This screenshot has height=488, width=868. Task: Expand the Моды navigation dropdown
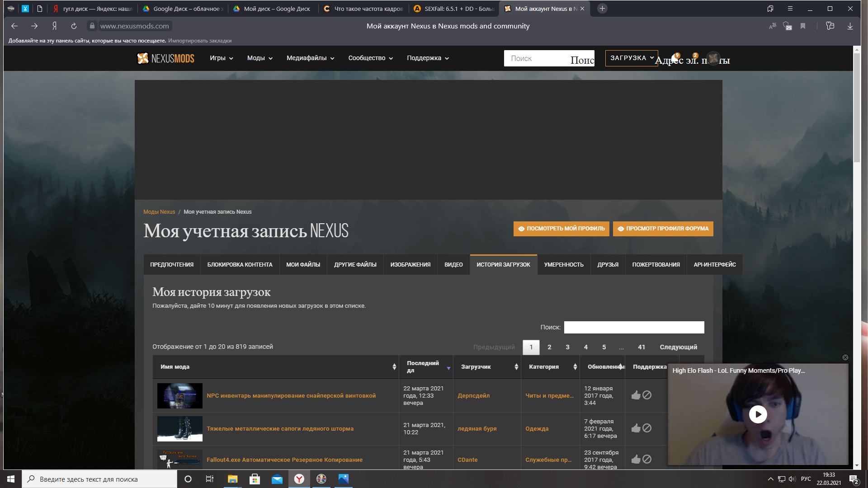tap(259, 58)
